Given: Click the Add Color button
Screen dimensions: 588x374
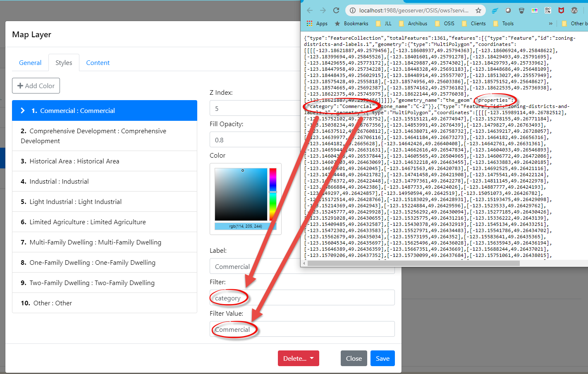Looking at the screenshot, I should [x=36, y=86].
